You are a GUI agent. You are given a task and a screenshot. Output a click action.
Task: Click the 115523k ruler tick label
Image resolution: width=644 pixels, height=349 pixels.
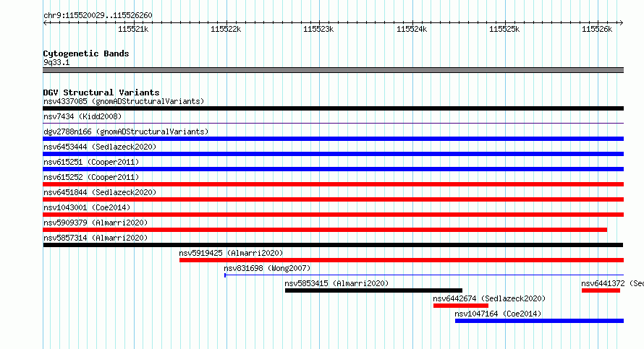[318, 29]
